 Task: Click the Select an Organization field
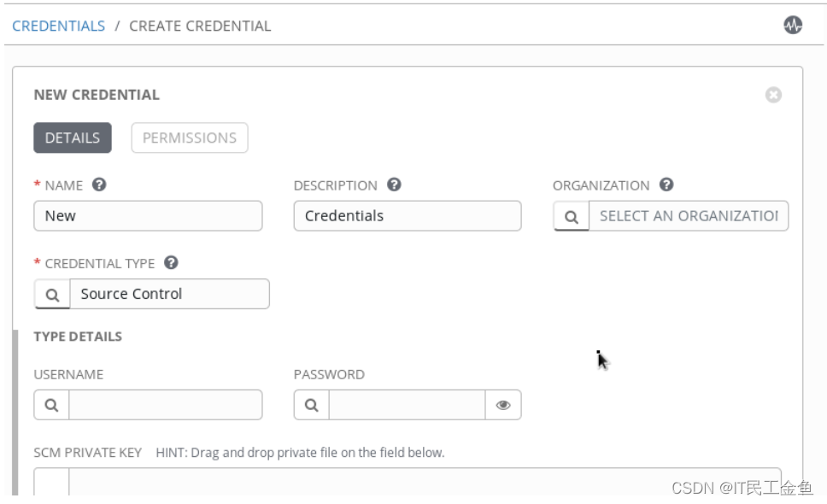point(689,216)
